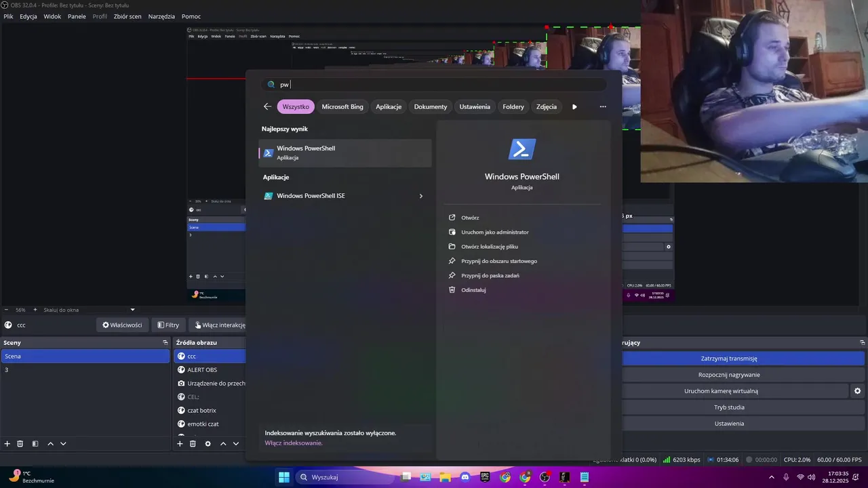Click the search box containing pw
Viewport: 868px width, 488px height.
pos(434,85)
